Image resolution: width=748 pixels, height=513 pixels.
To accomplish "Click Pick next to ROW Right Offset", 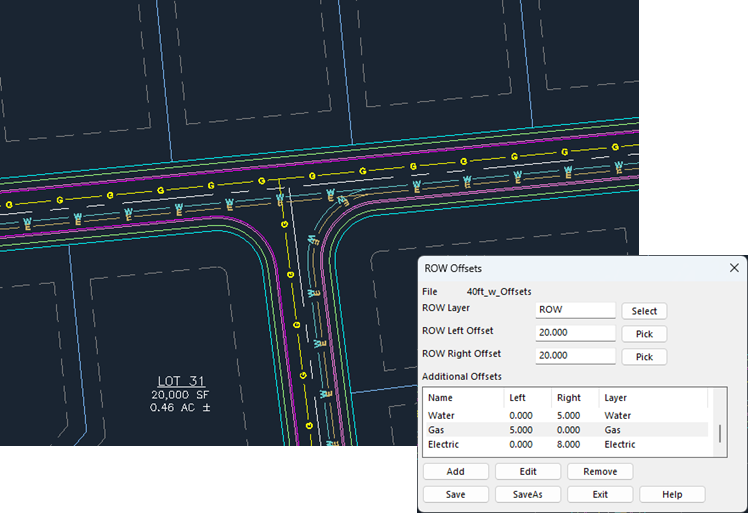I will pos(644,357).
